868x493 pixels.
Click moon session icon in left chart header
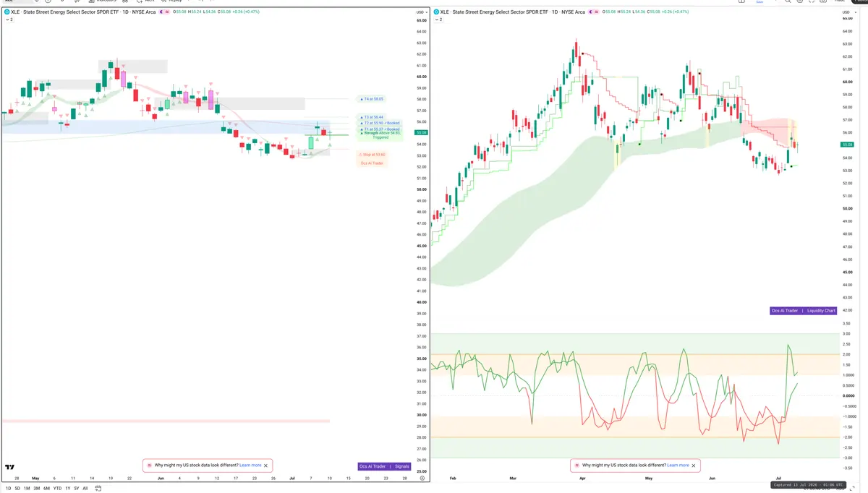pyautogui.click(x=160, y=12)
